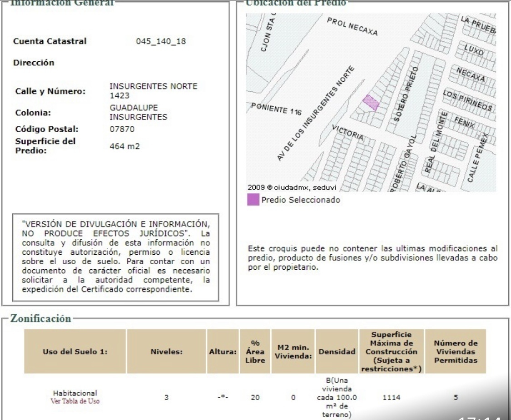The image size is (511, 420).
Task: Click the LUXO street label on map
Action: coord(474,50)
